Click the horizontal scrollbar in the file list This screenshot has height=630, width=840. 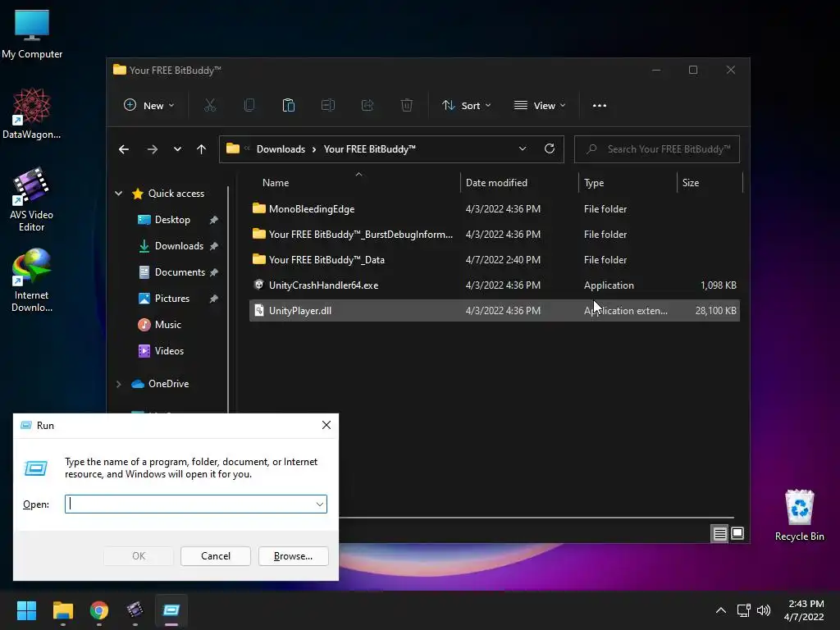tap(536, 518)
